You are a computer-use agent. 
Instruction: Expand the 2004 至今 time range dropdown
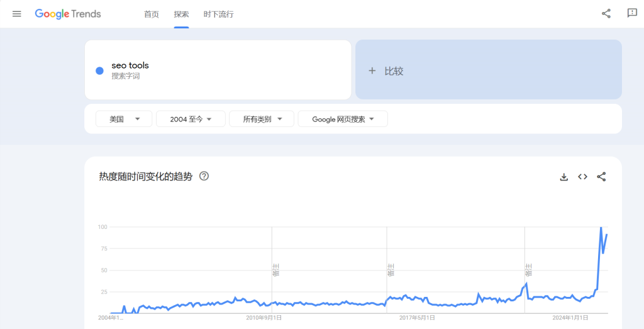pos(191,119)
